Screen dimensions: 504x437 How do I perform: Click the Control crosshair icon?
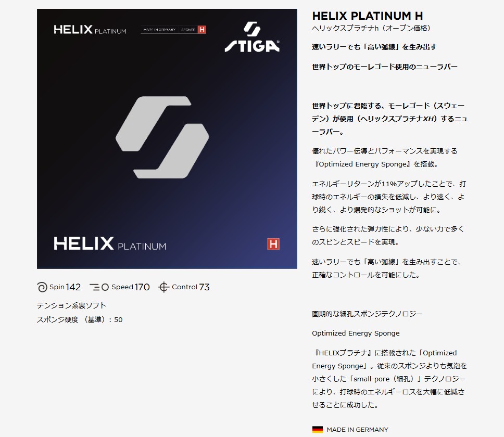[x=163, y=287]
